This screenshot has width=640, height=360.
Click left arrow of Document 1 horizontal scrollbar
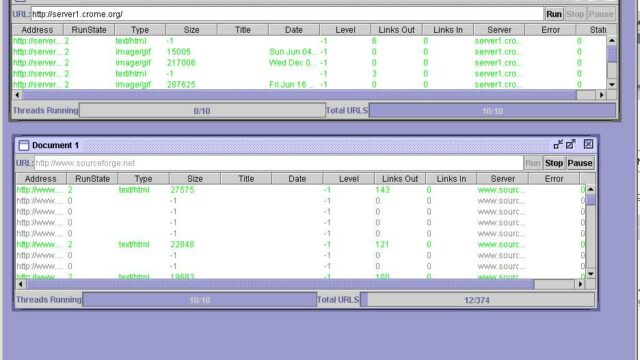pyautogui.click(x=21, y=284)
